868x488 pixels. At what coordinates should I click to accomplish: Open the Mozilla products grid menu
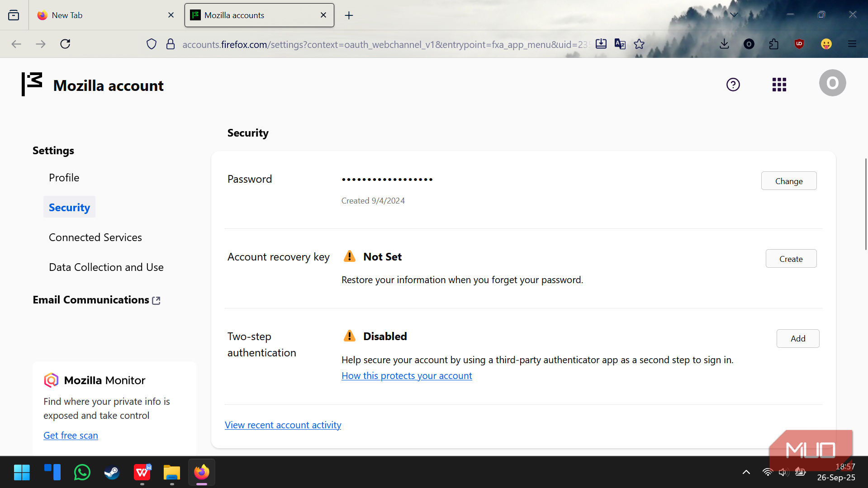[779, 85]
